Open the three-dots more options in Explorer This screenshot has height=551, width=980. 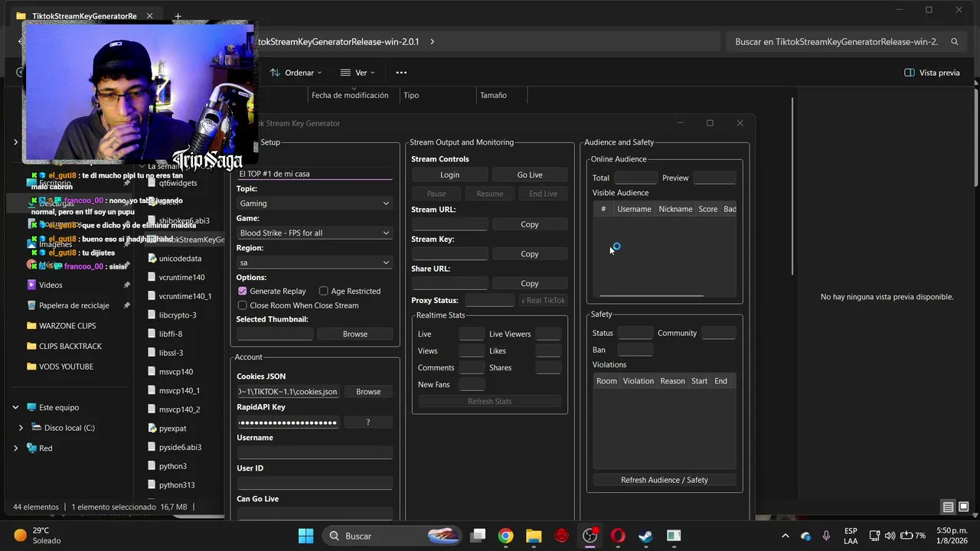pos(401,73)
